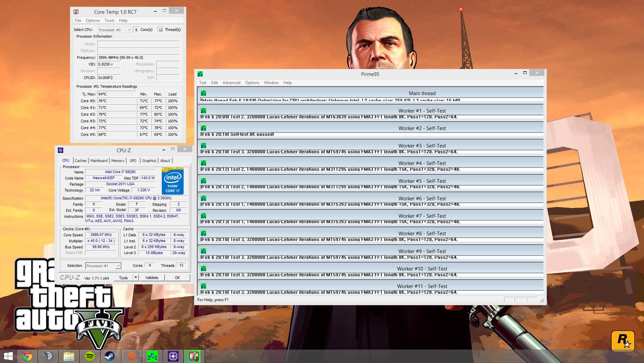Switch to the Mainboard tab
Image resolution: width=644 pixels, height=363 pixels.
click(99, 161)
